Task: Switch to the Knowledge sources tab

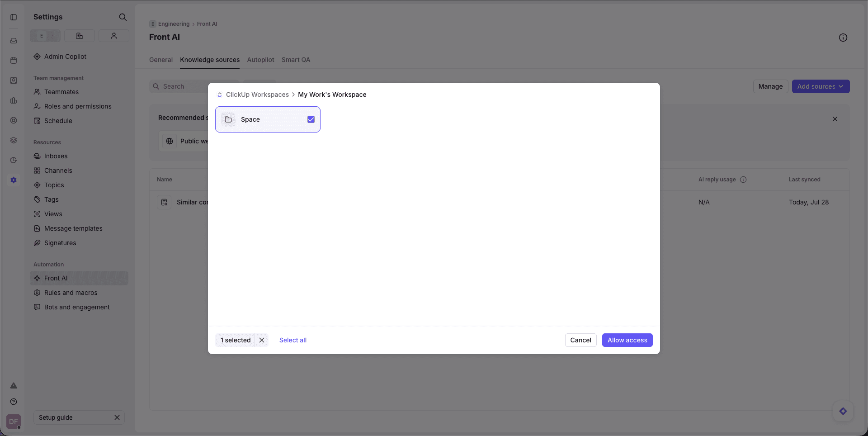Action: point(210,60)
